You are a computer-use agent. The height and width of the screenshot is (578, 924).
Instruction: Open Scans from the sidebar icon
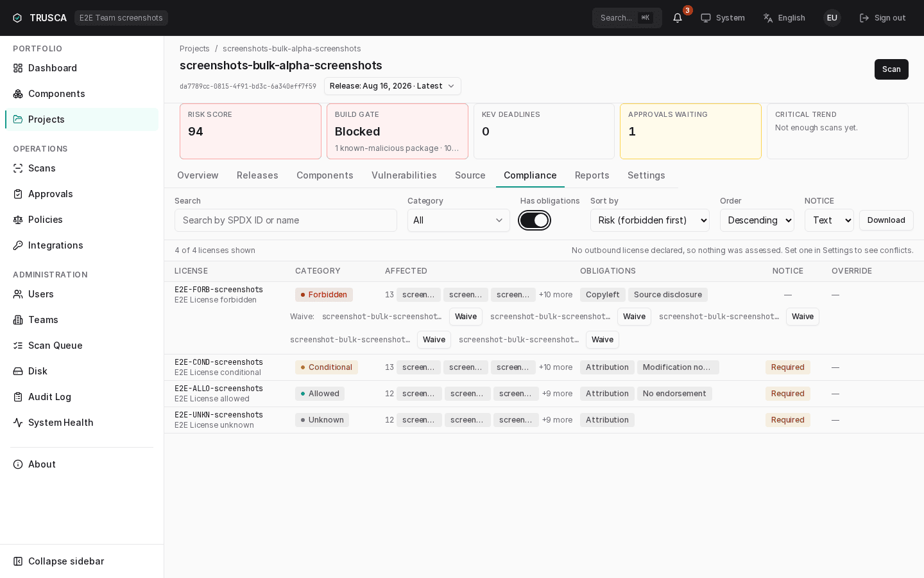point(18,168)
